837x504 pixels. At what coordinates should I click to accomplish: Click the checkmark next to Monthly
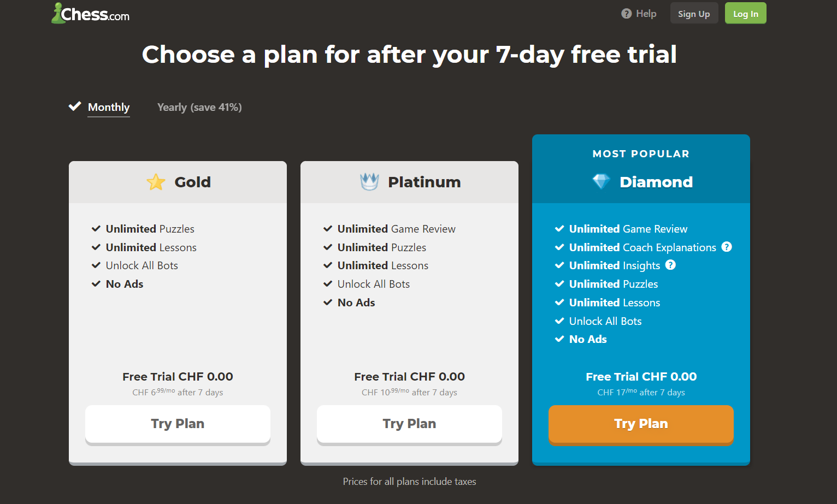[75, 106]
